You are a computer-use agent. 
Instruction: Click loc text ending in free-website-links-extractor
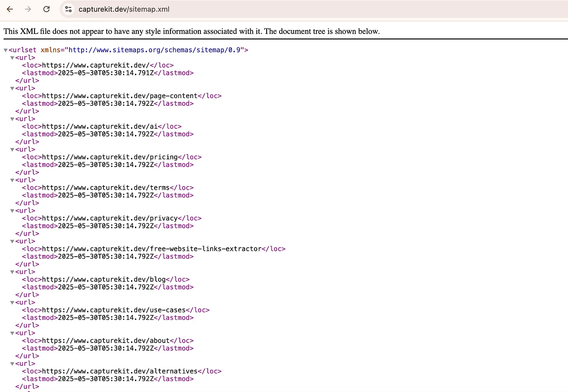[x=152, y=249]
